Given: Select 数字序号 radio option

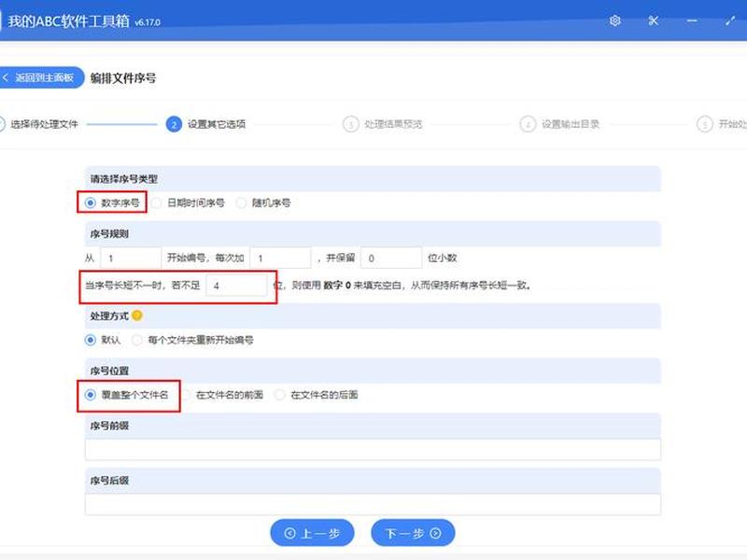Looking at the screenshot, I should 113,203.
